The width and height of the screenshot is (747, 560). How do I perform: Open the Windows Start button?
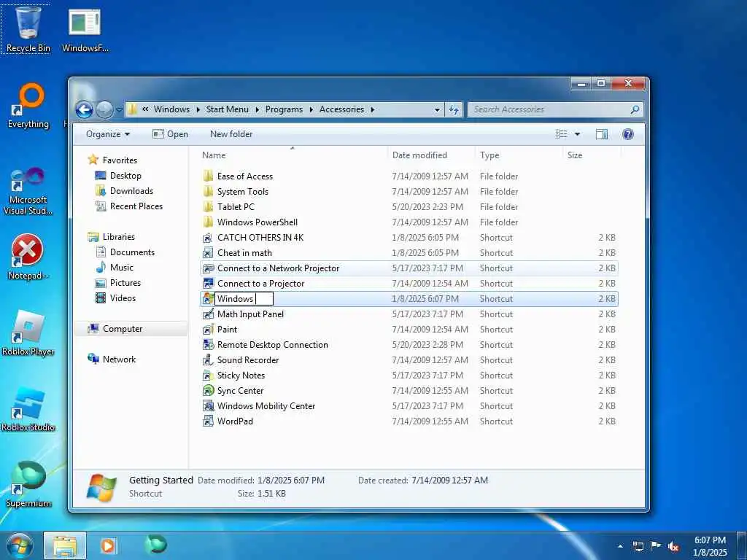tap(20, 545)
